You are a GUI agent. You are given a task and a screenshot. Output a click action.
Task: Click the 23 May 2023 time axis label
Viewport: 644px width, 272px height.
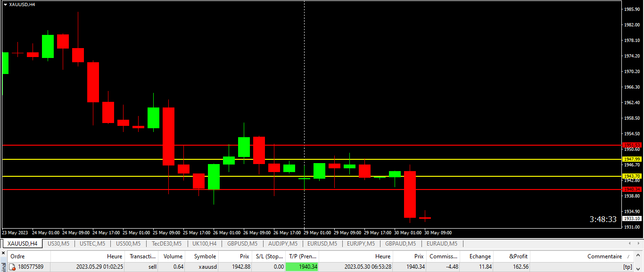tap(15, 233)
